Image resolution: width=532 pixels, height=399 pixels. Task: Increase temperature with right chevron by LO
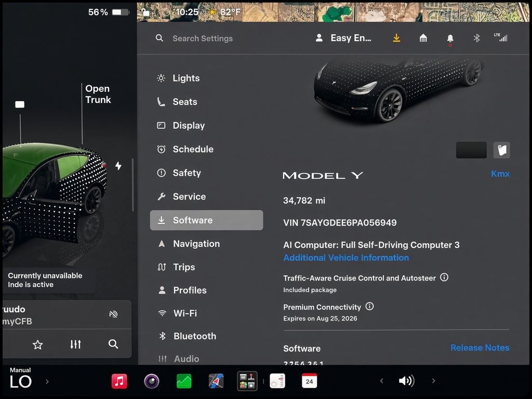47,381
